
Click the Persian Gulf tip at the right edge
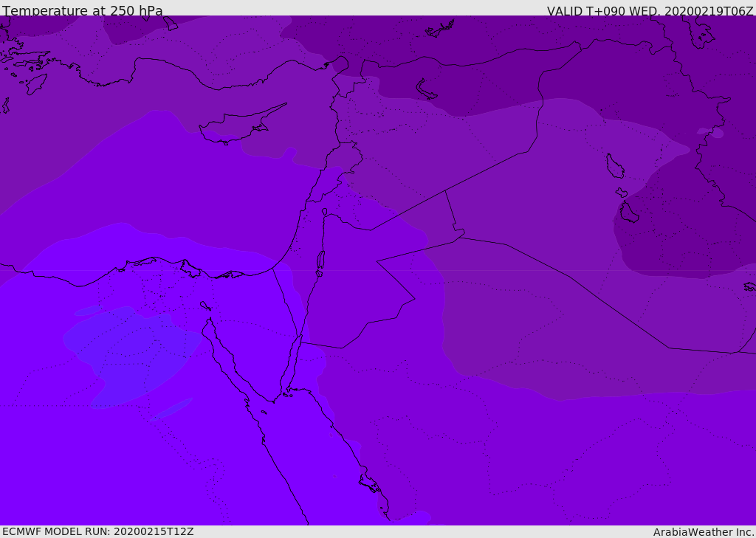tap(749, 286)
